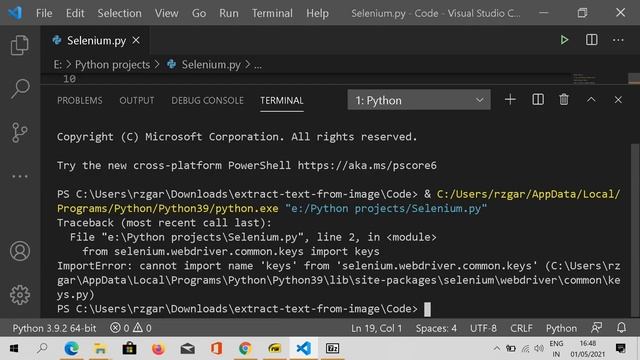
Task: Kill terminal with trash icon
Action: (x=564, y=100)
